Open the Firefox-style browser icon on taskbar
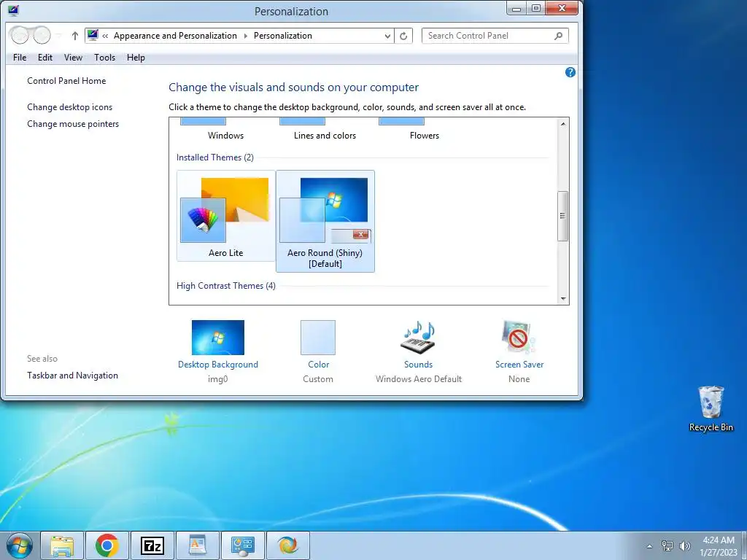The image size is (747, 560). click(287, 545)
